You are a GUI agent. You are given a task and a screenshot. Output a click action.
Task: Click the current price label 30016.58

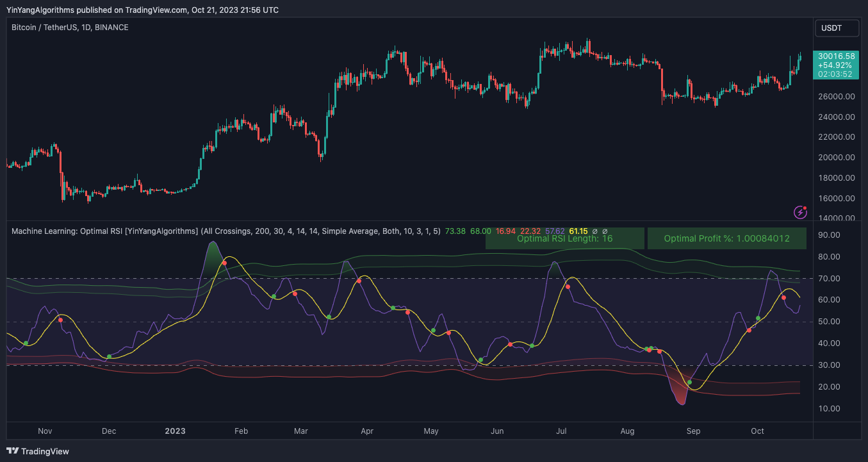837,56
